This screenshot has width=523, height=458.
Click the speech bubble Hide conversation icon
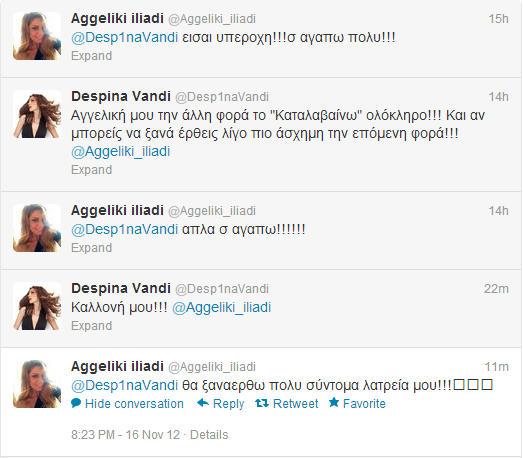click(x=76, y=403)
